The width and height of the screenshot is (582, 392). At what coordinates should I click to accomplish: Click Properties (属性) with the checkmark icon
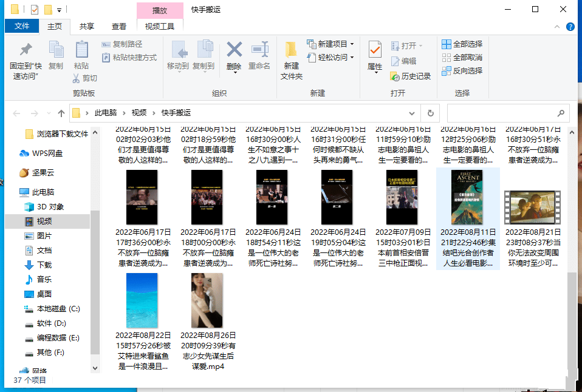[x=375, y=56]
